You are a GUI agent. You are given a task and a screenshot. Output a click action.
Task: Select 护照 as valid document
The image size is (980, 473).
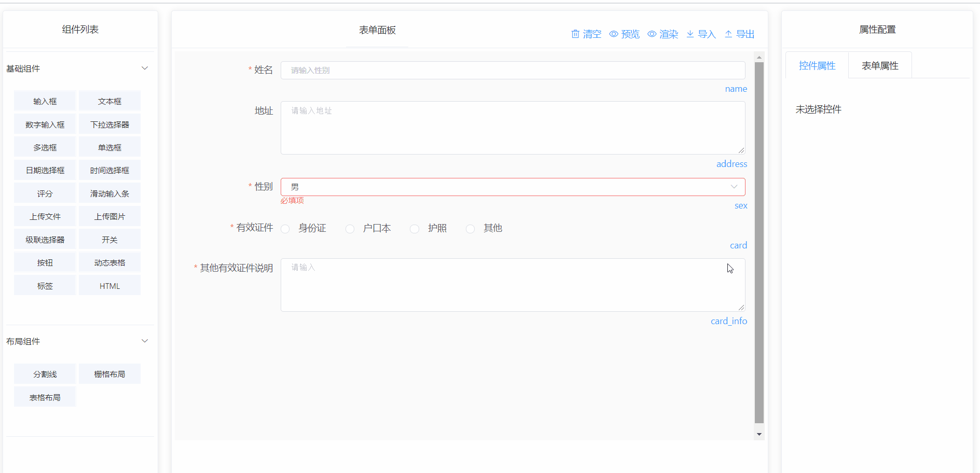coord(415,229)
